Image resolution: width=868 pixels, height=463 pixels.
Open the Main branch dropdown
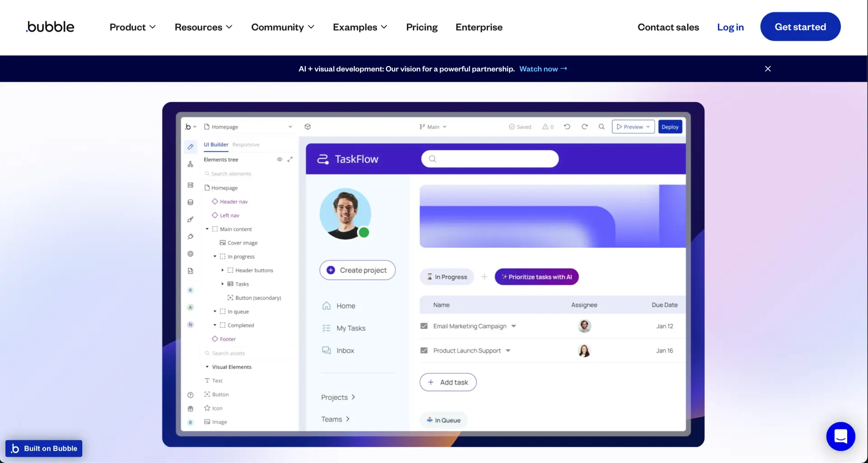click(433, 127)
